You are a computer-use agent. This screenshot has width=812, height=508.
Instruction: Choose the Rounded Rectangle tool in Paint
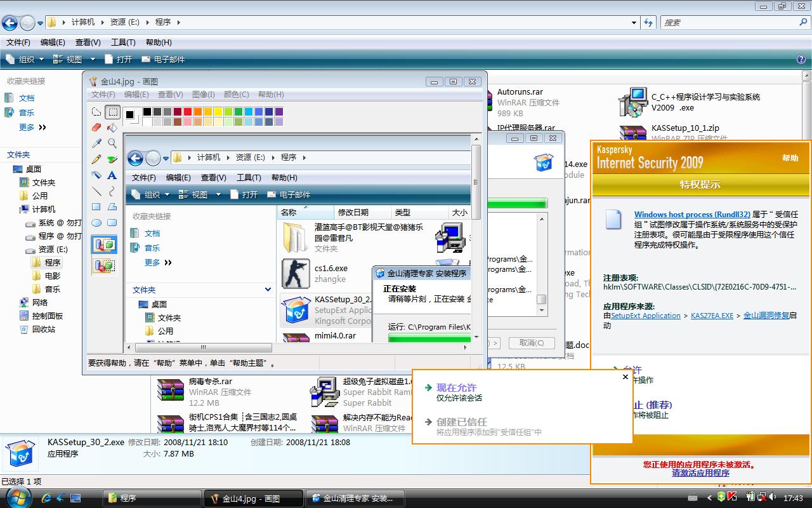(112, 223)
